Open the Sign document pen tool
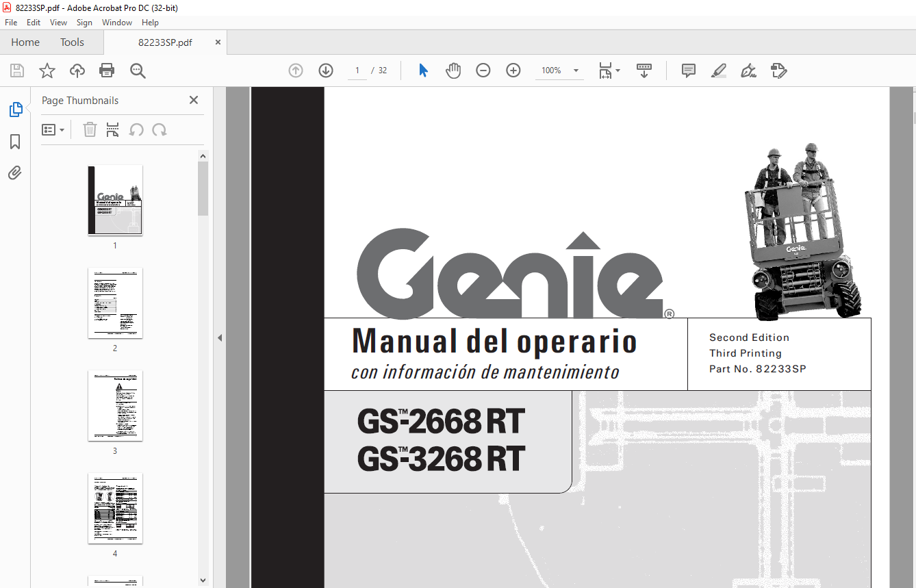This screenshot has height=588, width=916. [x=748, y=71]
